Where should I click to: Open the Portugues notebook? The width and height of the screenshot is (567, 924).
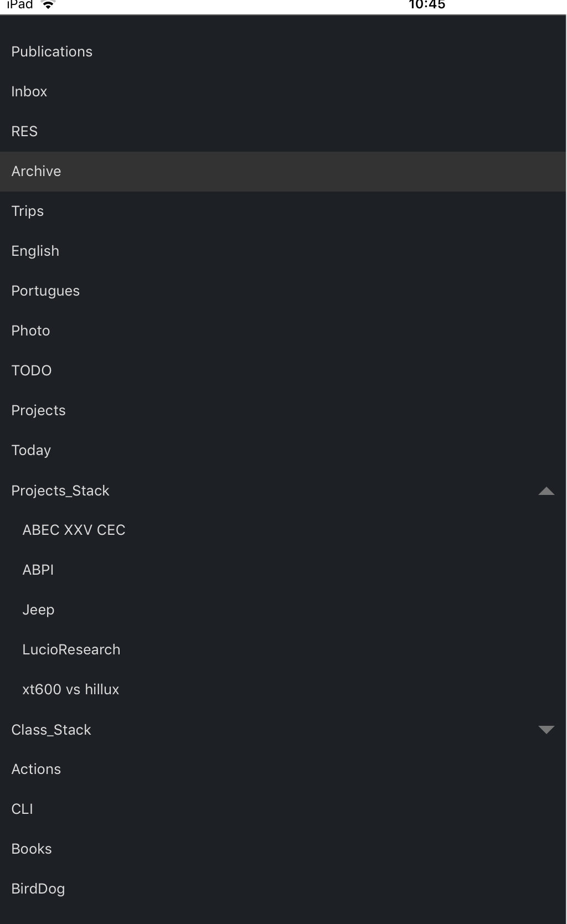click(x=45, y=291)
